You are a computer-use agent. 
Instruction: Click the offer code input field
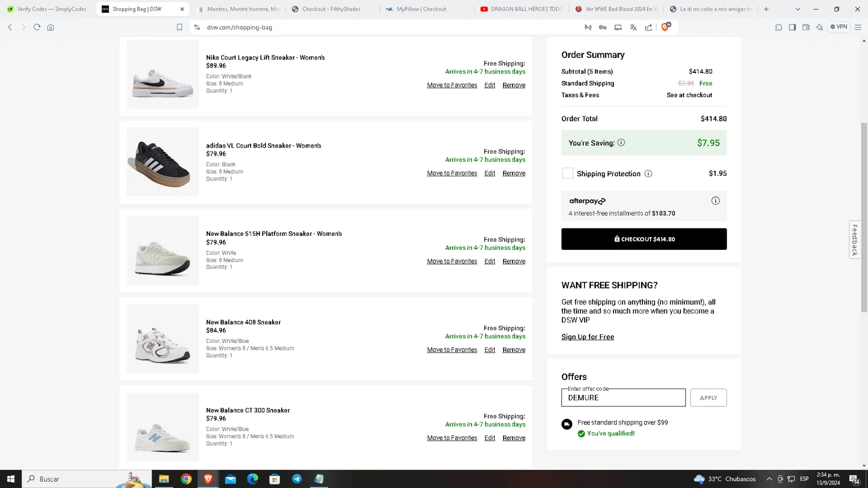coord(623,398)
